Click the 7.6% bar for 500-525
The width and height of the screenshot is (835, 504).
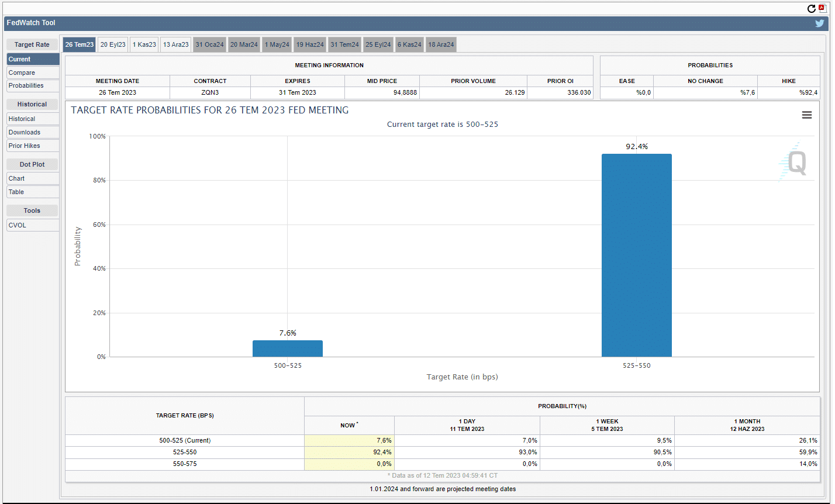click(x=287, y=348)
